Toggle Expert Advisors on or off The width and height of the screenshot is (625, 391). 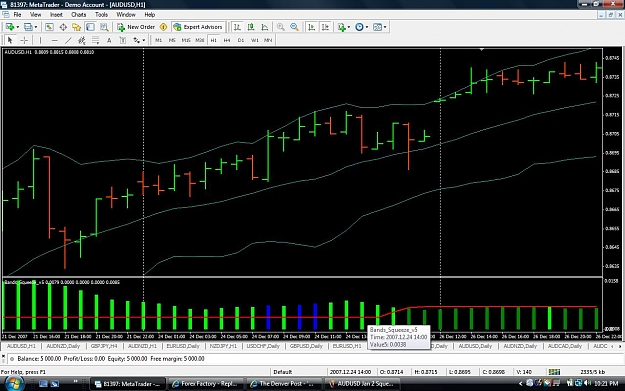[198, 27]
